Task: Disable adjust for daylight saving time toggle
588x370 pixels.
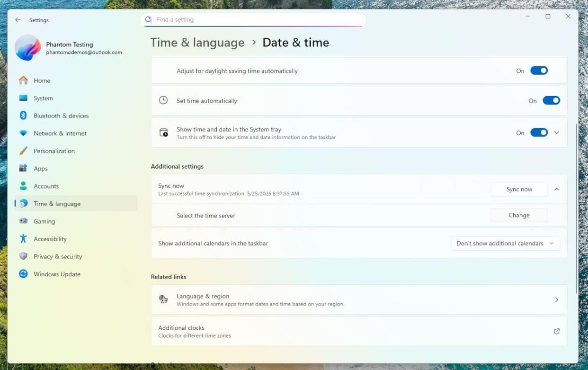Action: (x=539, y=71)
